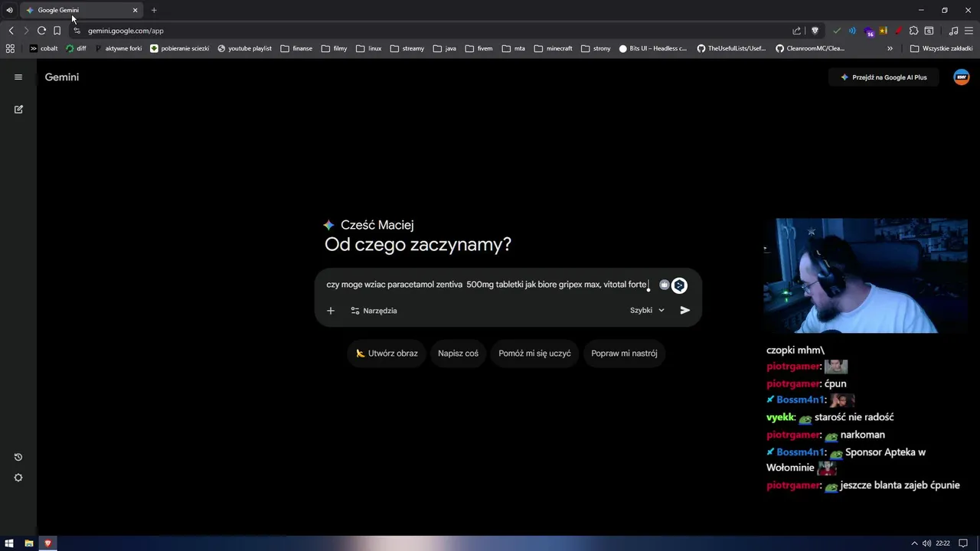Bookmark this page with the bookmark icon
Image resolution: width=980 pixels, height=551 pixels.
pyautogui.click(x=57, y=31)
